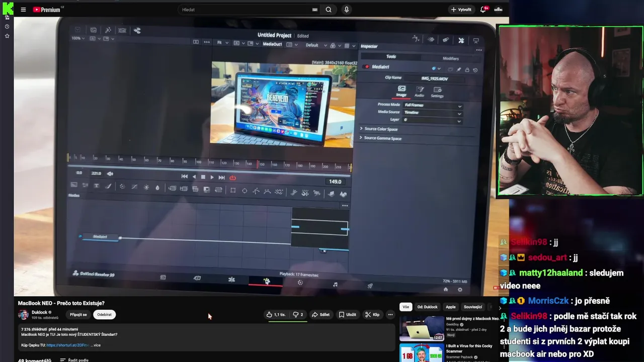Open the on-screen keyboard icon in search
This screenshot has width=644, height=362.
[x=315, y=10]
